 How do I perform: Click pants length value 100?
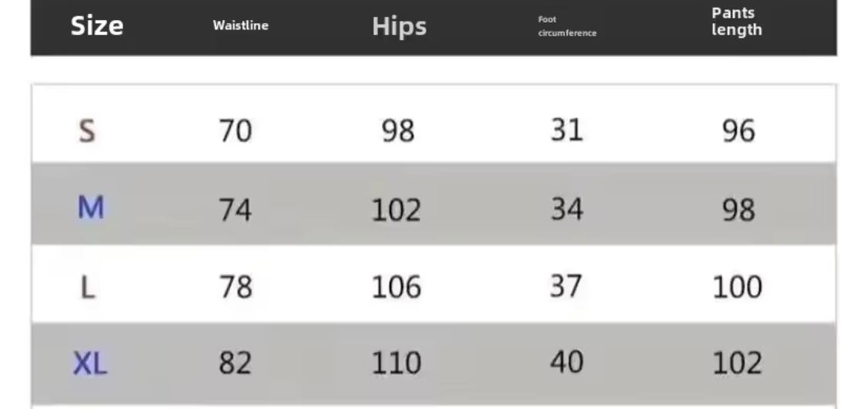click(x=737, y=287)
